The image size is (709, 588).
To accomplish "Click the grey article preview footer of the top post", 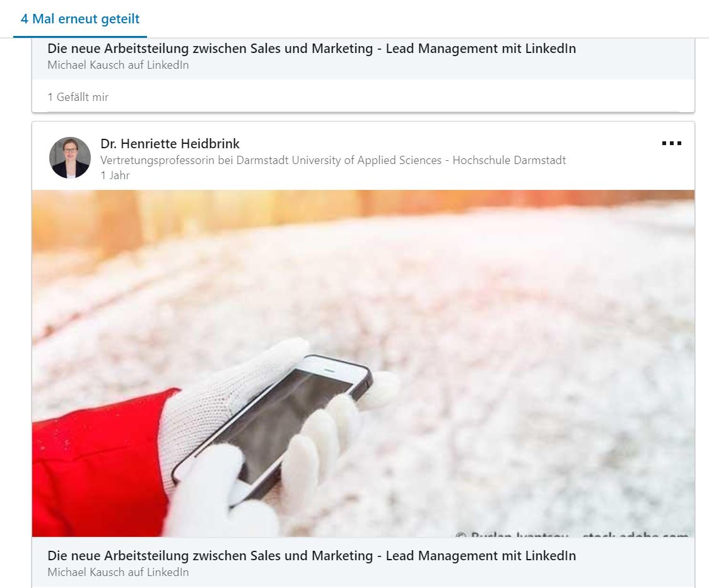I will (363, 59).
